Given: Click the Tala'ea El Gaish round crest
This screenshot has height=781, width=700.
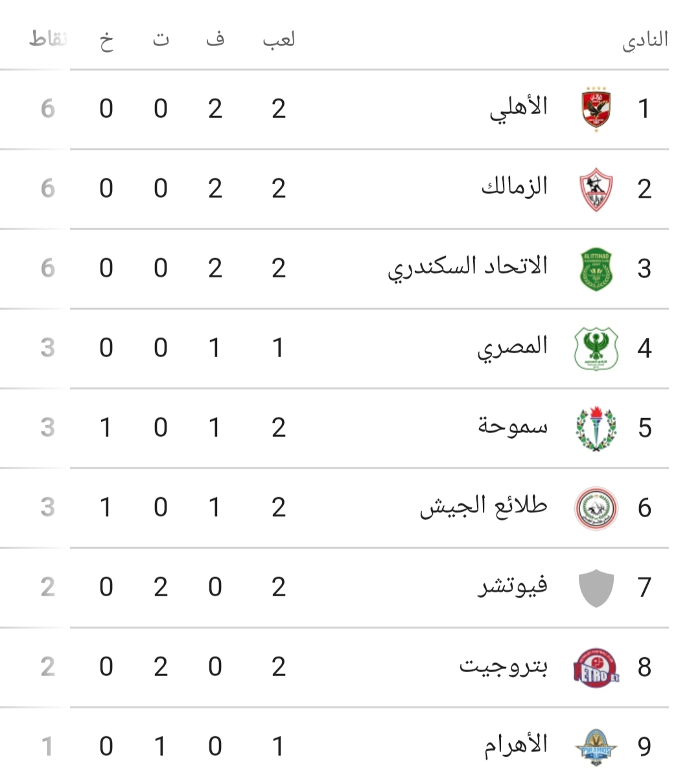Looking at the screenshot, I should coord(596,508).
